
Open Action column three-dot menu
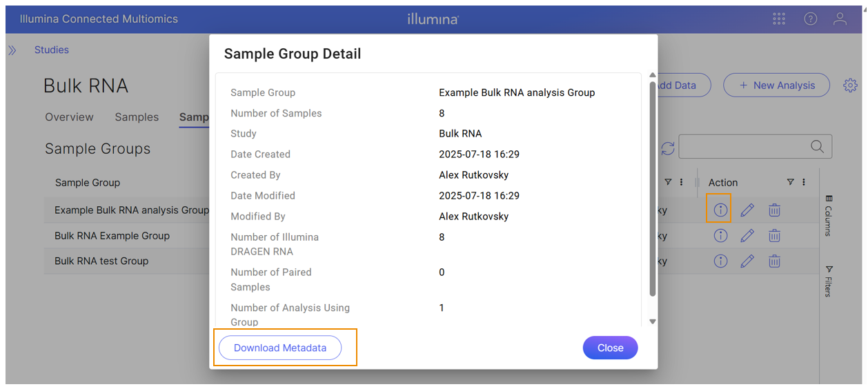(804, 183)
